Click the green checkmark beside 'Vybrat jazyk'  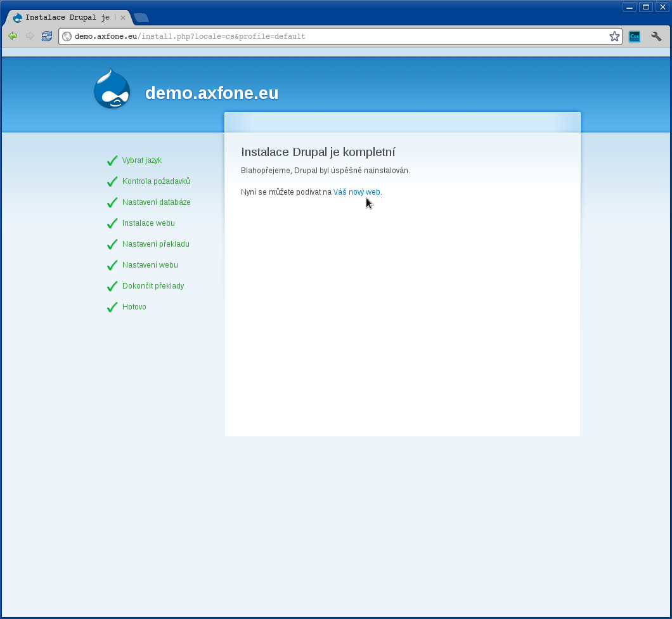[112, 161]
